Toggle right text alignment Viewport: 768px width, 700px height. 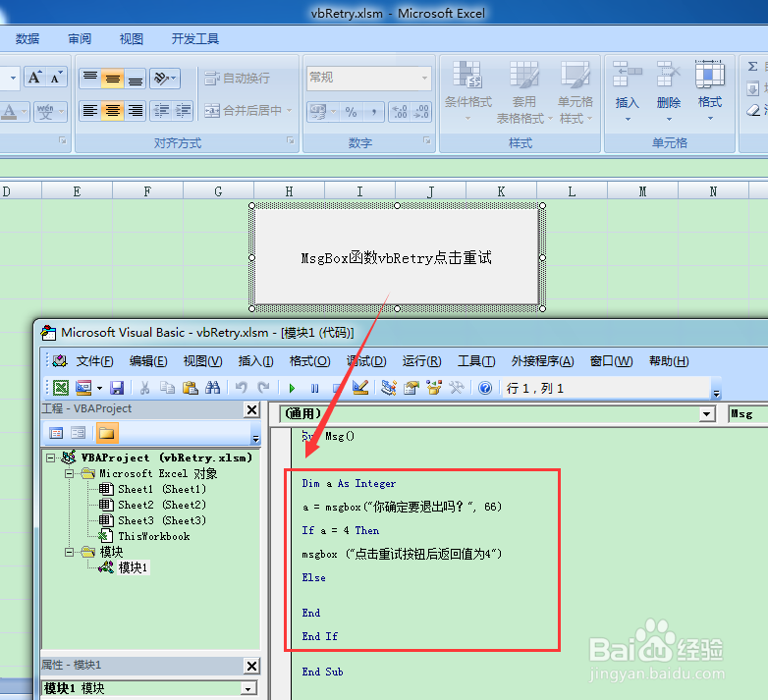tap(136, 111)
